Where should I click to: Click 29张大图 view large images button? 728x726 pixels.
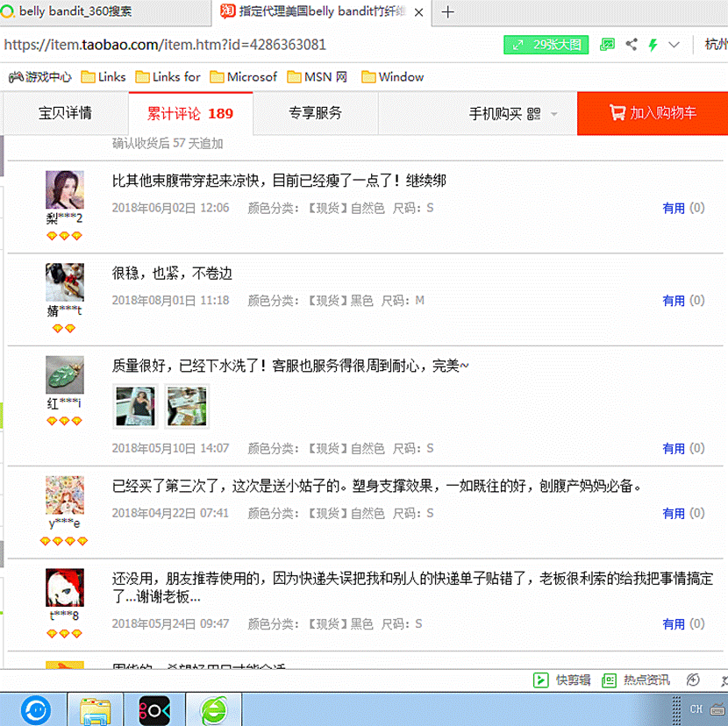click(x=546, y=45)
